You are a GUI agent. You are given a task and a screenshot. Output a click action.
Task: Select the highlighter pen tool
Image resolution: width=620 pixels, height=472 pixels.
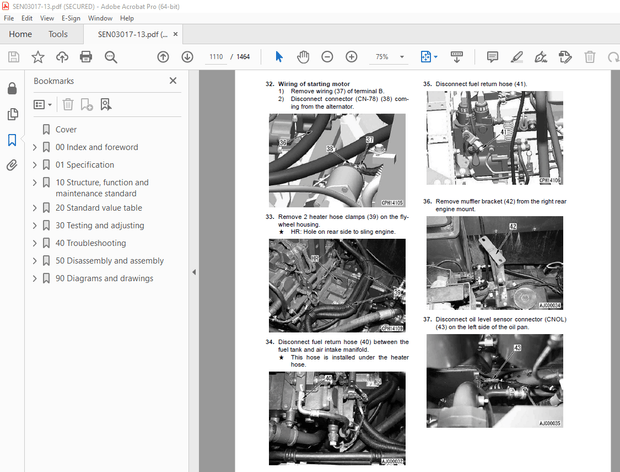517,57
